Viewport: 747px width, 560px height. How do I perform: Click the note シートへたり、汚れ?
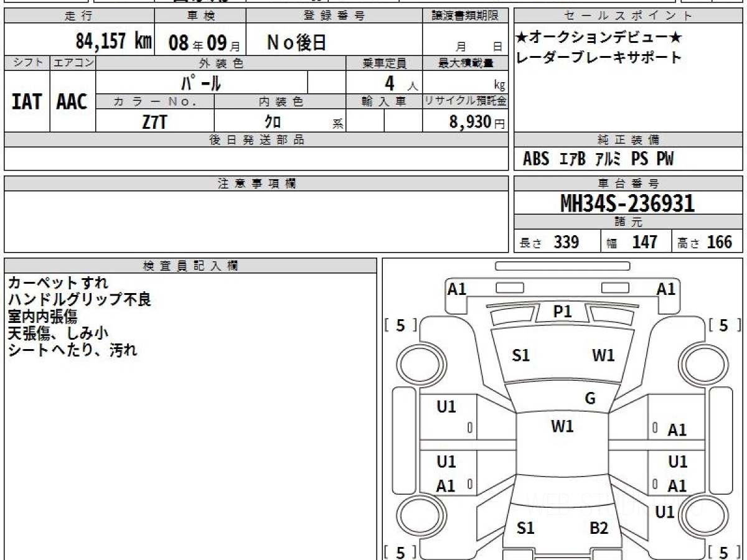coord(72,350)
